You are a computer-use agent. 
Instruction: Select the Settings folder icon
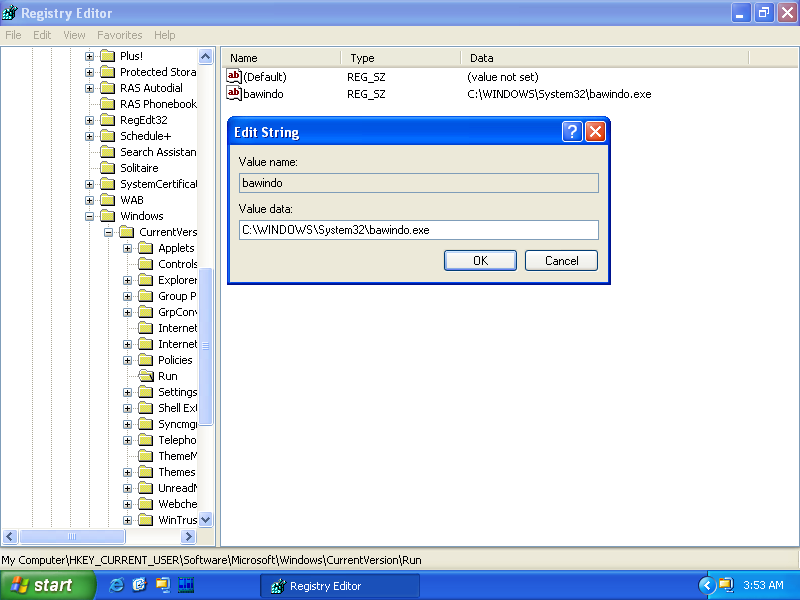(x=146, y=392)
